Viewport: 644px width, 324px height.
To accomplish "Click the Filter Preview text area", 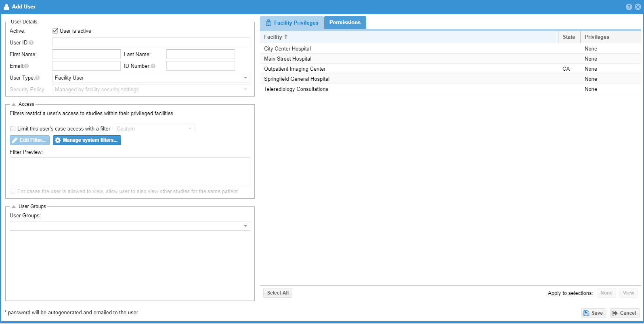I will [x=130, y=172].
